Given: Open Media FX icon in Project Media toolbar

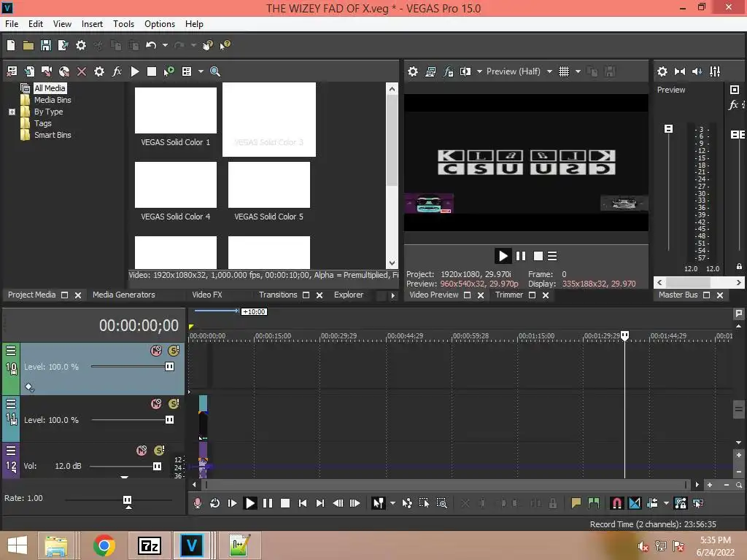Looking at the screenshot, I should pyautogui.click(x=117, y=71).
